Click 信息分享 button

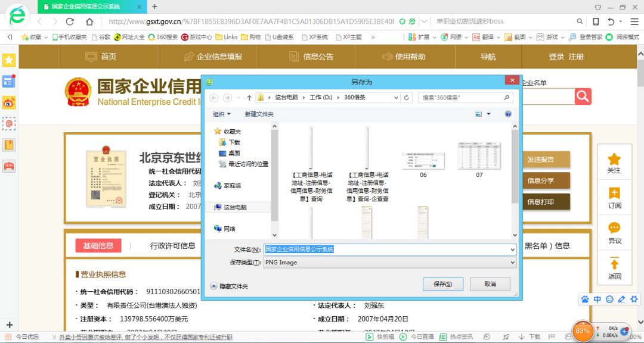coord(546,181)
